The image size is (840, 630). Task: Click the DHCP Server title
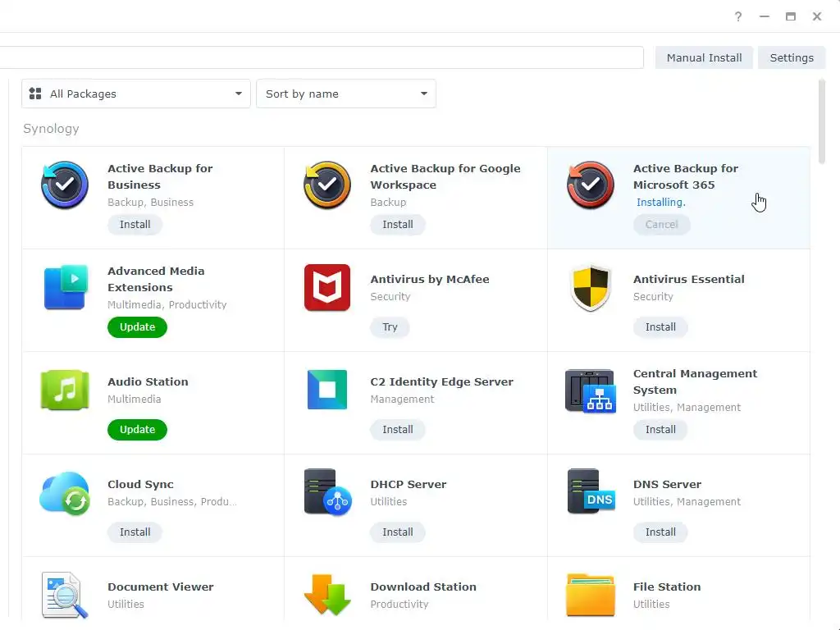pyautogui.click(x=409, y=484)
